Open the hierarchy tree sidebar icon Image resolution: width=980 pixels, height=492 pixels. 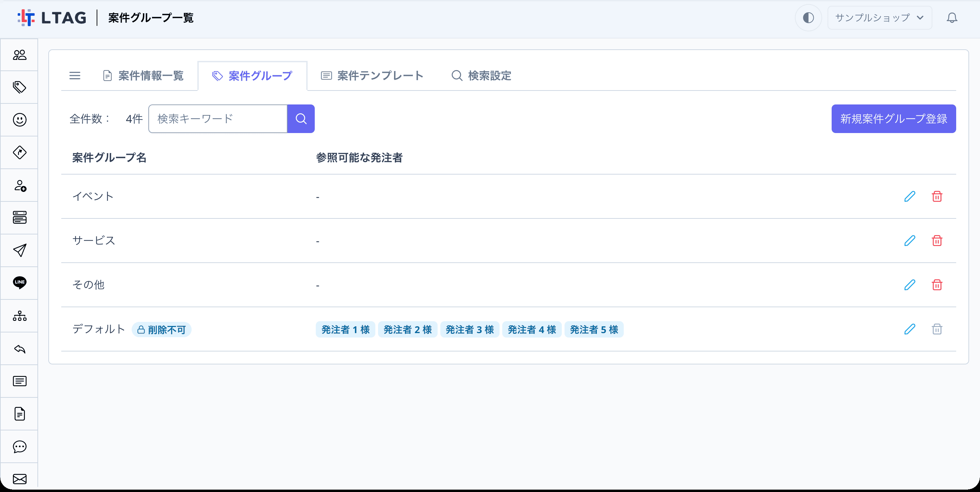pos(19,316)
